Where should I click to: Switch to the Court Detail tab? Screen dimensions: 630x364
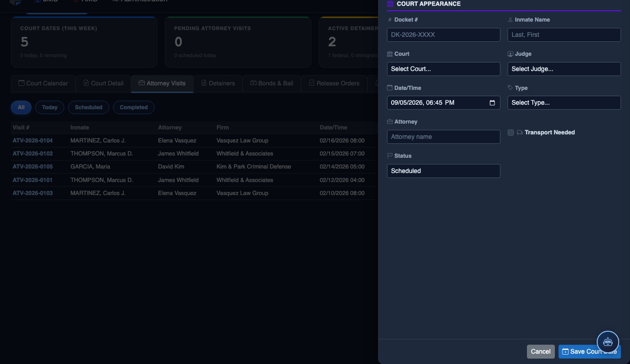coord(103,84)
